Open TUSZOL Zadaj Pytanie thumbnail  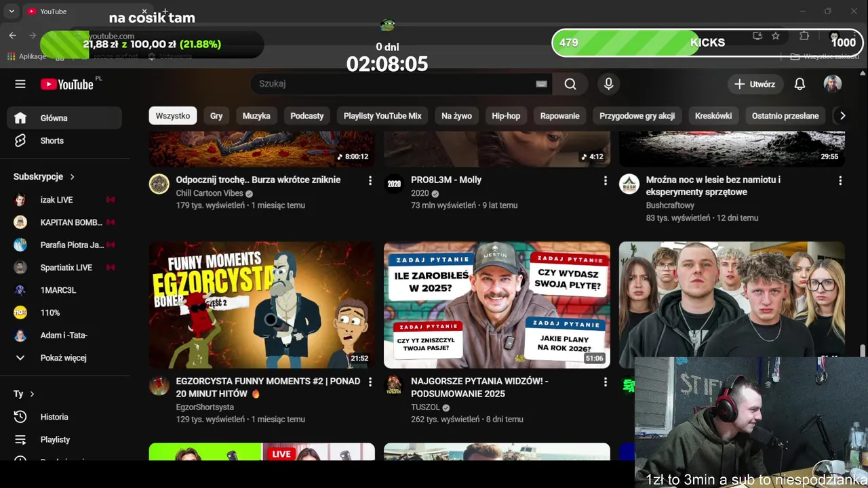point(497,305)
